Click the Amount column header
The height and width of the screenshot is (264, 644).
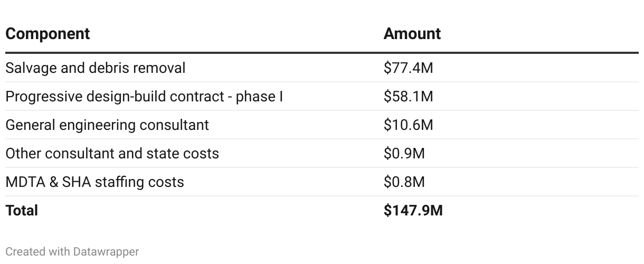point(412,34)
